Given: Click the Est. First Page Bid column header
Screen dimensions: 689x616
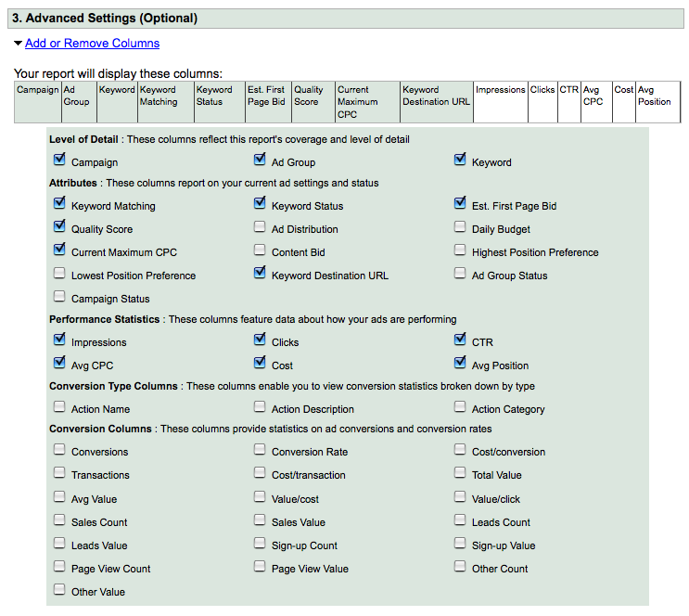Looking at the screenshot, I should (x=267, y=96).
